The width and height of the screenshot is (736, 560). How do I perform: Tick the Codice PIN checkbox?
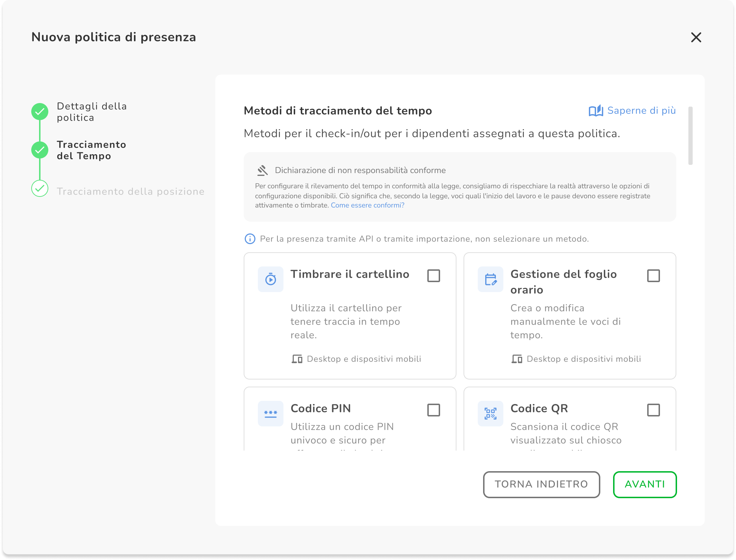(433, 410)
